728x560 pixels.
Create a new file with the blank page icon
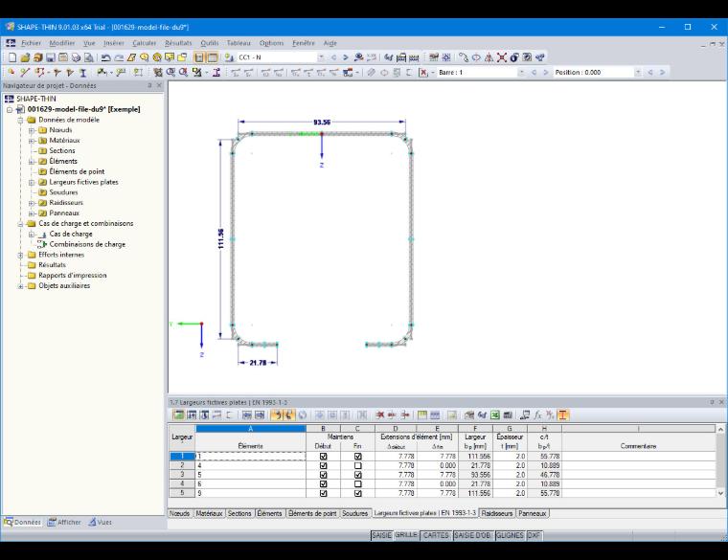click(x=12, y=57)
